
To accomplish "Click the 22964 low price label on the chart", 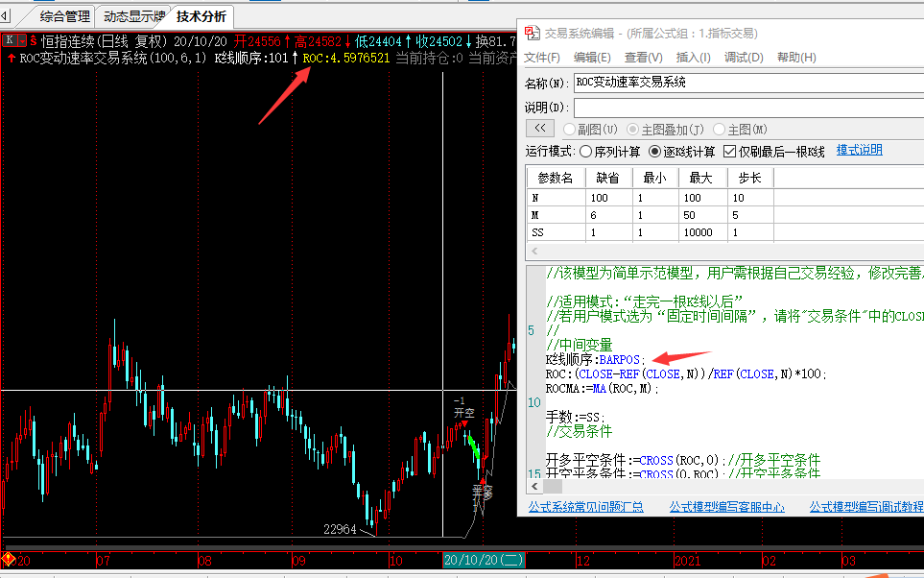I will click(340, 529).
